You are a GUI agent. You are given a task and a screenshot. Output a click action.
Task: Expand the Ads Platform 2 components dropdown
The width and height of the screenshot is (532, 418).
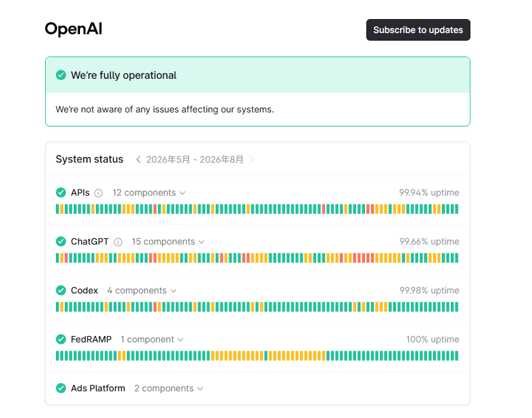[169, 388]
